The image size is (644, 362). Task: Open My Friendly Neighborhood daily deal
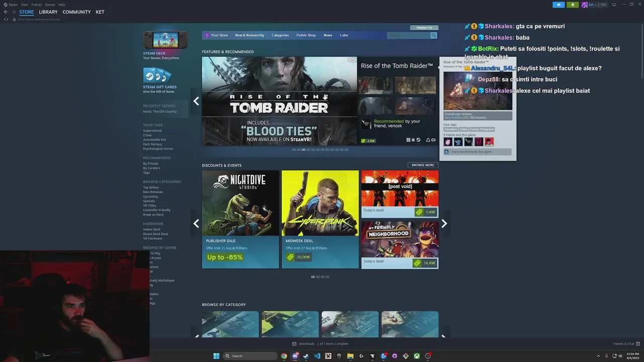pyautogui.click(x=400, y=245)
